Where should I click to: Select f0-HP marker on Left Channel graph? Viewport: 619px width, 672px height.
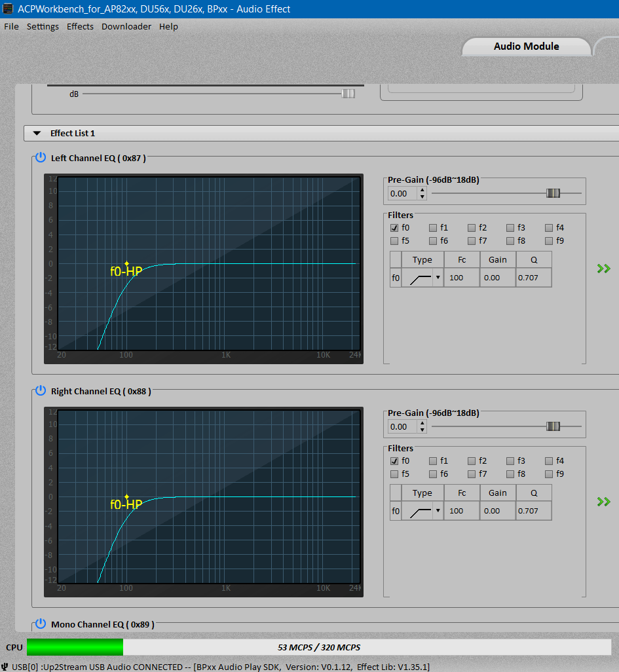[x=126, y=263]
